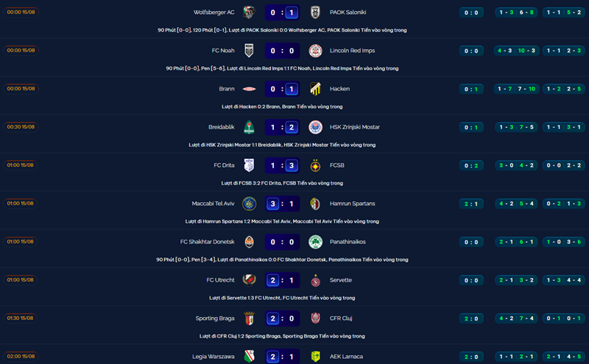Open the Lincoln Red Imps crest
Image resolution: width=589 pixels, height=364 pixels.
315,51
